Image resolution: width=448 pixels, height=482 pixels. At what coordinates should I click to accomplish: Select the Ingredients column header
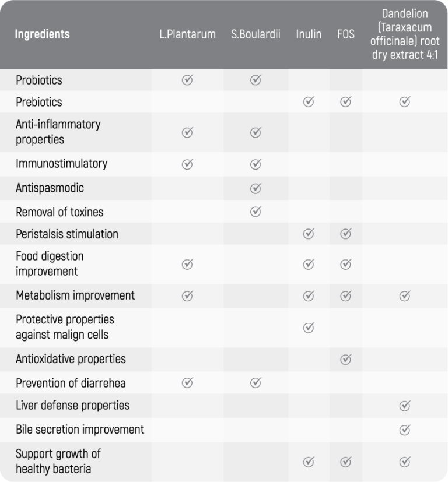pyautogui.click(x=42, y=34)
